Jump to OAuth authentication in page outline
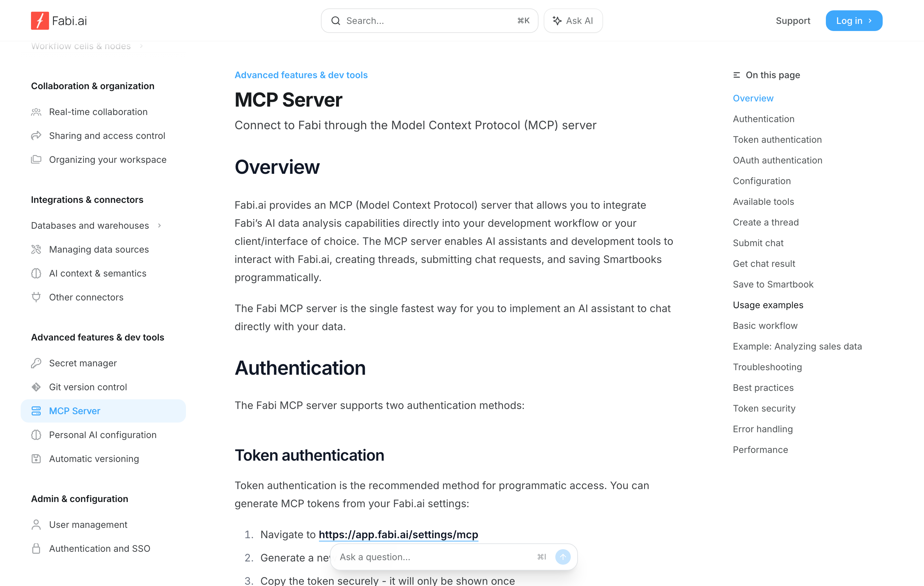Viewport: 924px width, 586px height. pos(777,160)
